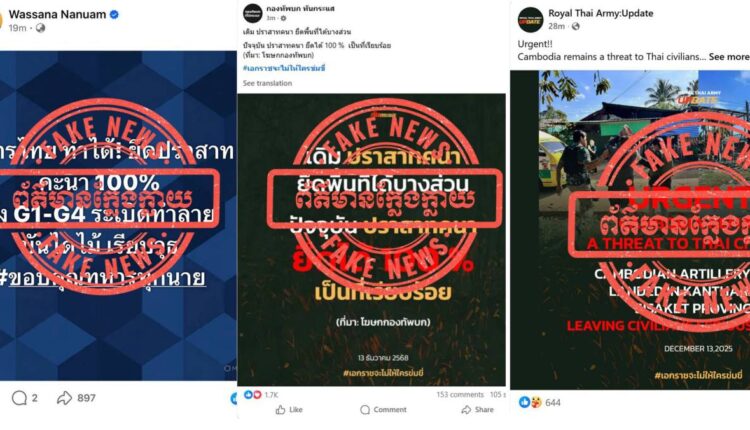
Task: Click the Royal Thai Army:Update profile avatar
Action: coord(530,20)
